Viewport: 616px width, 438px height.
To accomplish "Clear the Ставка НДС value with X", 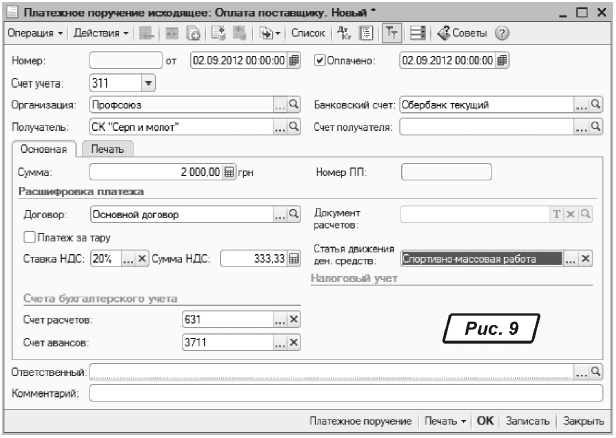I will tap(142, 259).
